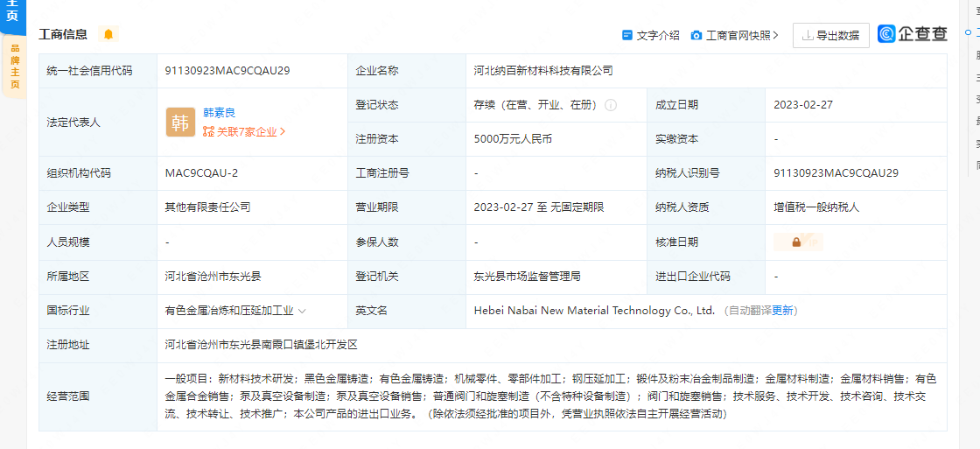Click 其他有限责任公司 company type value
This screenshot has width=980, height=449.
point(207,207)
